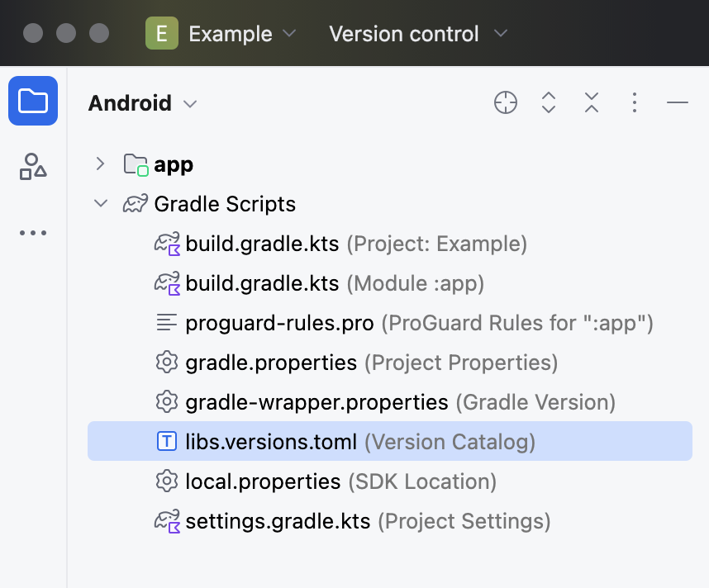This screenshot has height=588, width=709.
Task: Open proguard-rules.pro file
Action: pyautogui.click(x=279, y=323)
